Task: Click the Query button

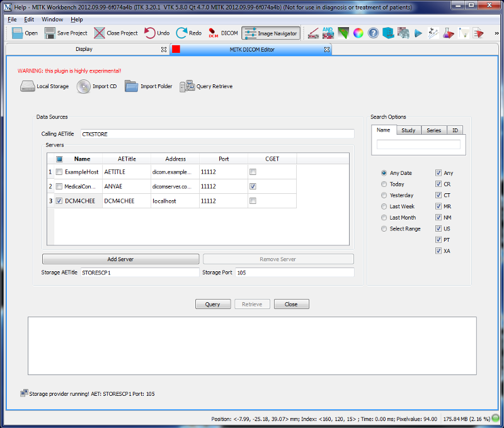Action: [213, 304]
